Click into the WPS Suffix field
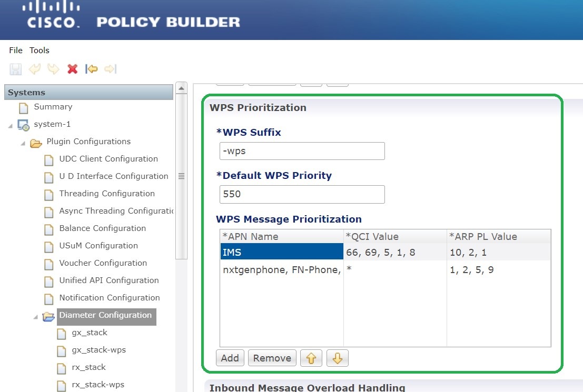This screenshot has height=392, width=583. 302,151
